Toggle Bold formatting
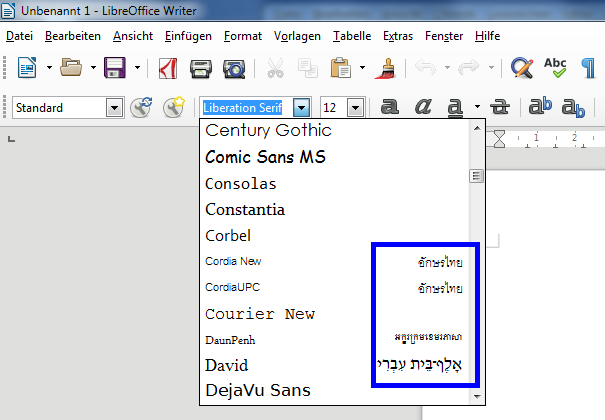Screen dimensions: 605x420 (x=390, y=106)
